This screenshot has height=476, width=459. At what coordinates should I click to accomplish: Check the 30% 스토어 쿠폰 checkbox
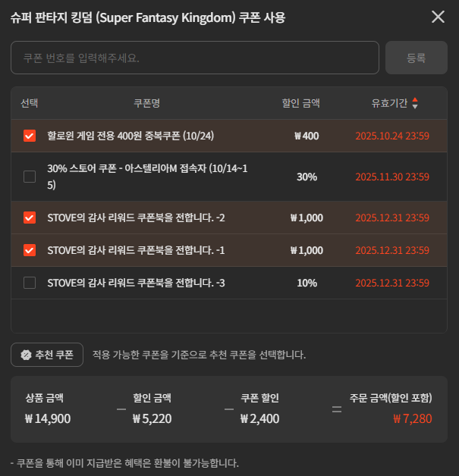tap(30, 177)
